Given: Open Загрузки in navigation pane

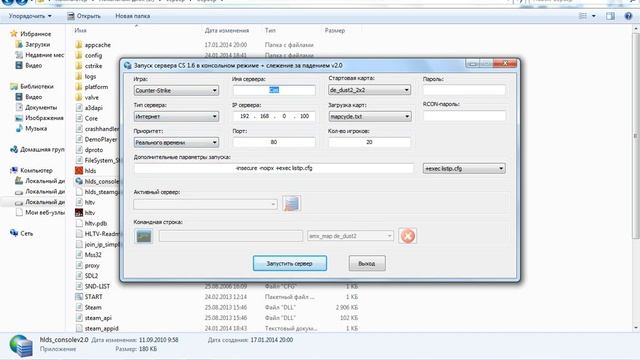Looking at the screenshot, I should click(33, 44).
